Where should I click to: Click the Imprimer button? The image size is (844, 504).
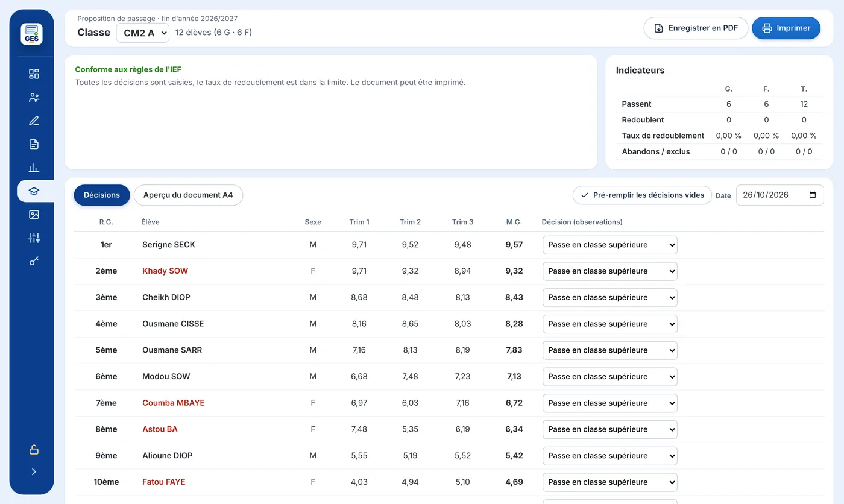pos(786,28)
